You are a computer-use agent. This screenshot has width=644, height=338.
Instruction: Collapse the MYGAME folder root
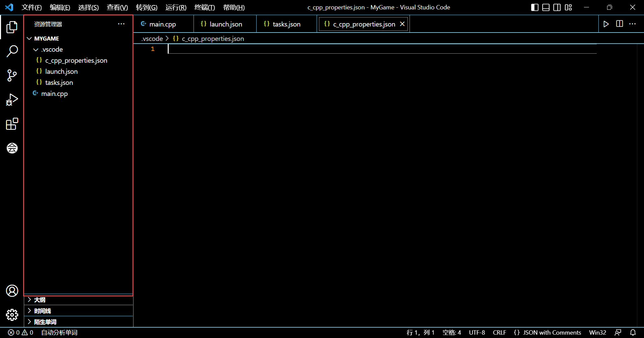point(30,39)
